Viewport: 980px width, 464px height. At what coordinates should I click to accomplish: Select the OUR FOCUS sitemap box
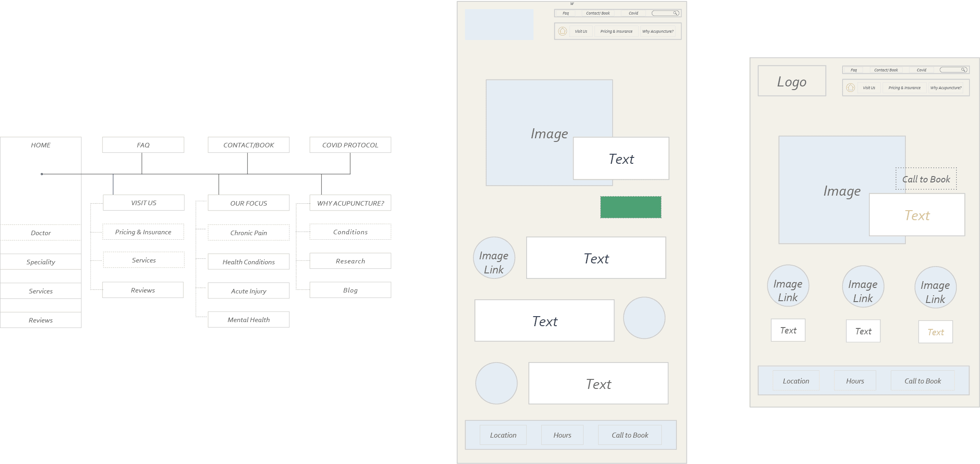click(249, 203)
